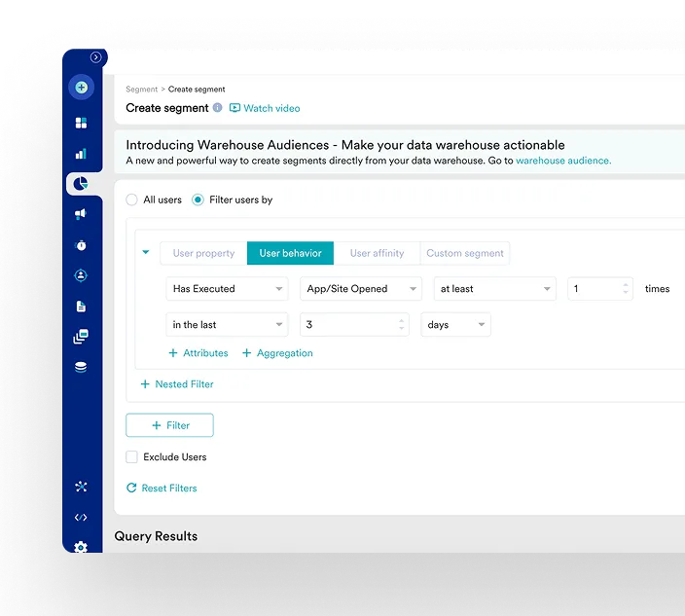Open the document icon in sidebar
Image resolution: width=685 pixels, height=616 pixels.
[82, 307]
